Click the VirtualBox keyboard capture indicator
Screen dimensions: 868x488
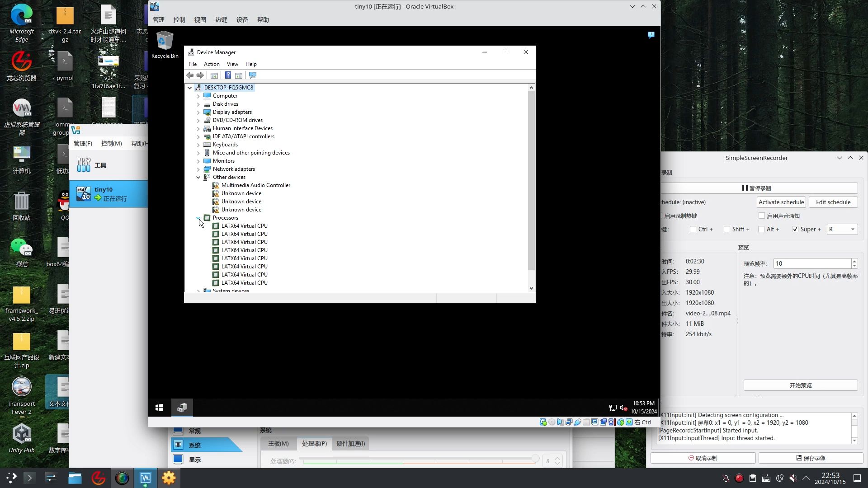pyautogui.click(x=629, y=422)
